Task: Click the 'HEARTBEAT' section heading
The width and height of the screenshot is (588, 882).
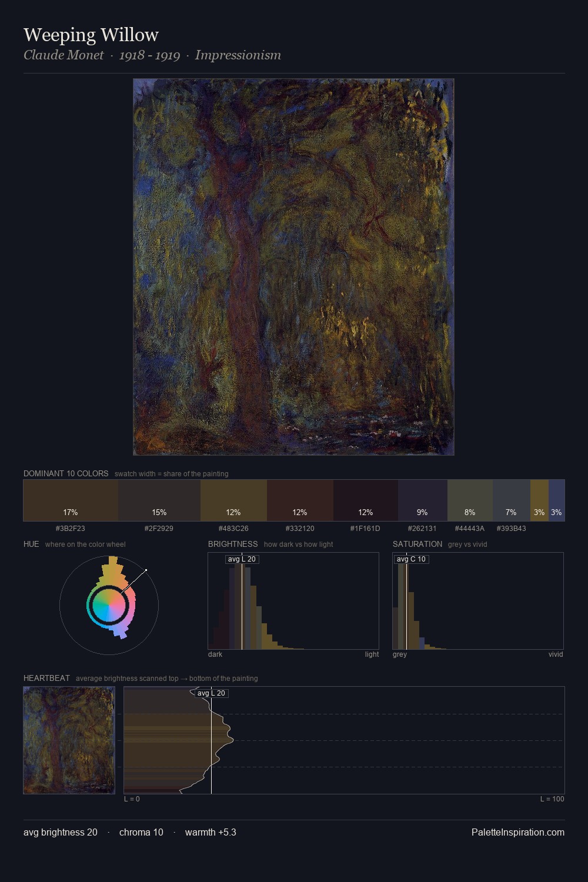Action: tap(46, 678)
